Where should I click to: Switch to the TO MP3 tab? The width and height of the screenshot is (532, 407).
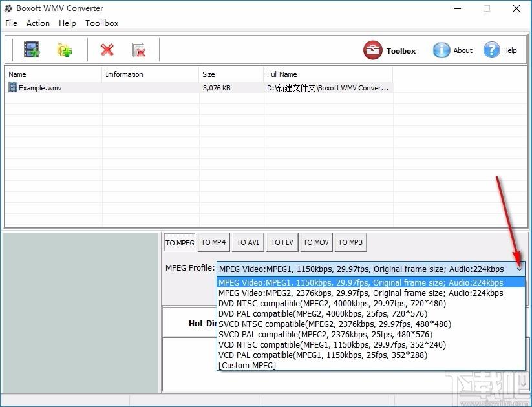pyautogui.click(x=350, y=242)
